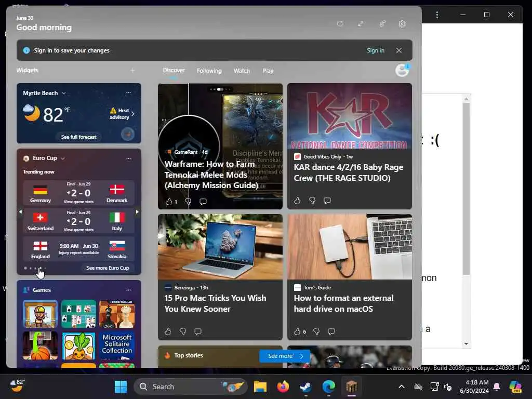
Task: Go to next Euro Cup page arrow
Action: [x=137, y=212]
